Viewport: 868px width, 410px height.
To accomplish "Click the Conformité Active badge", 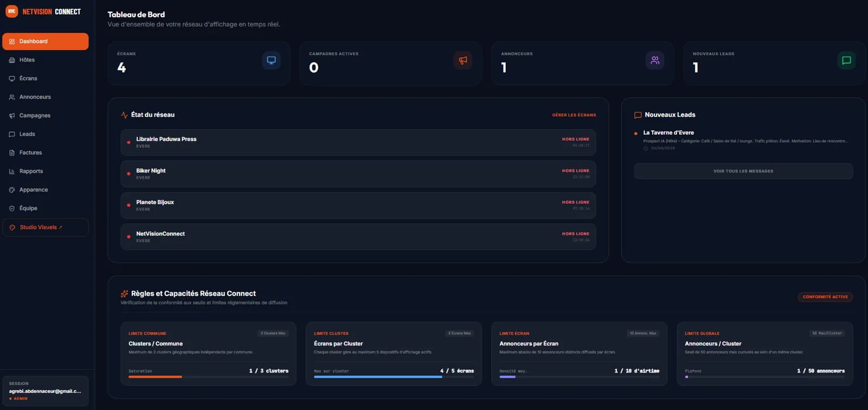I will (x=825, y=297).
